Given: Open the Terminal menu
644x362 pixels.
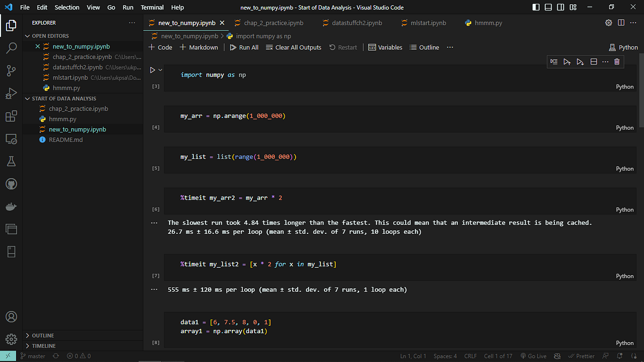Looking at the screenshot, I should (152, 8).
